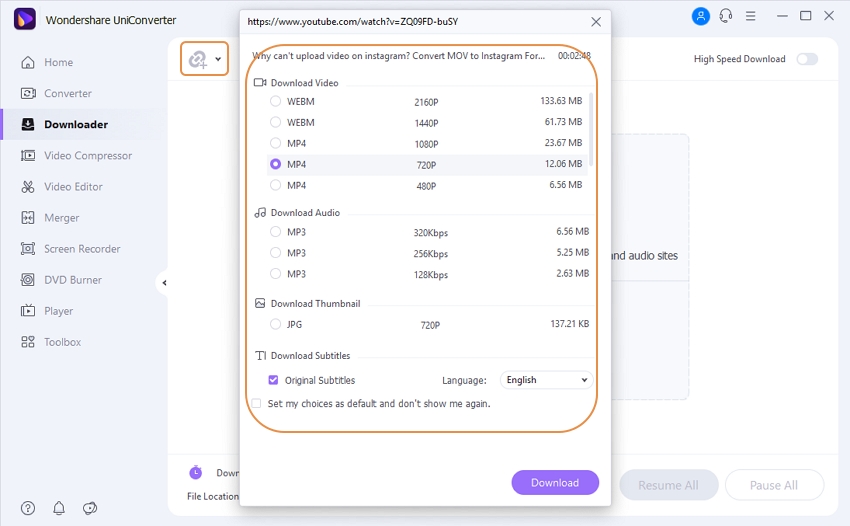Open the hamburger menu in title bar

tap(751, 16)
